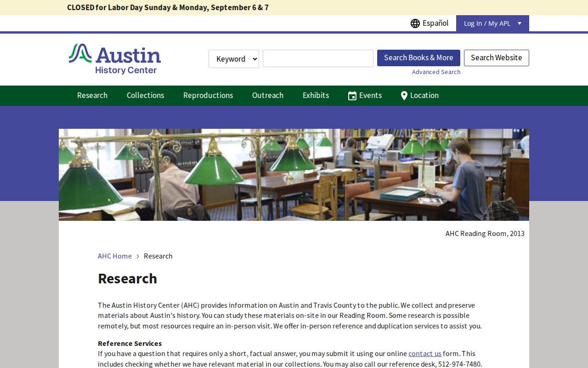The height and width of the screenshot is (368, 588).
Task: Click the Labor Day closure notice text
Action: (x=168, y=7)
